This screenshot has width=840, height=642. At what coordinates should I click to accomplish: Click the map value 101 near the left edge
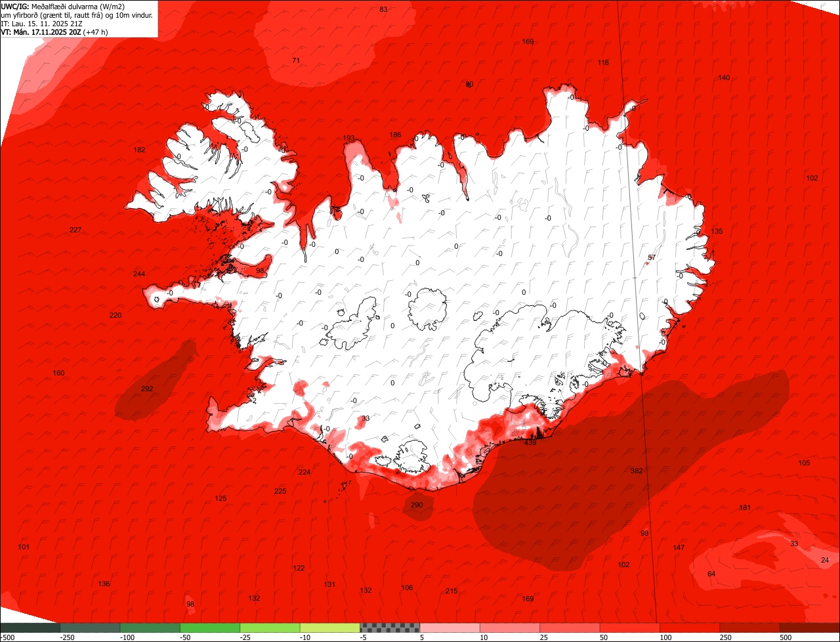[24, 547]
